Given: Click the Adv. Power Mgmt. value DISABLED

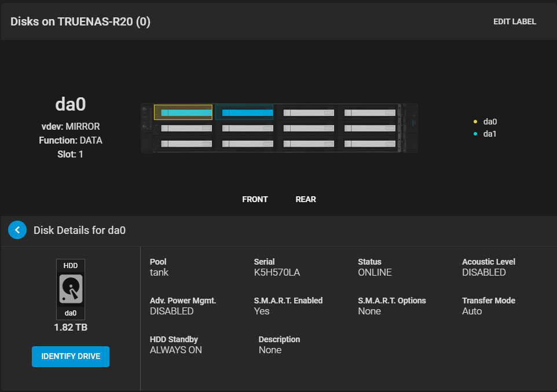Looking at the screenshot, I should tap(171, 311).
